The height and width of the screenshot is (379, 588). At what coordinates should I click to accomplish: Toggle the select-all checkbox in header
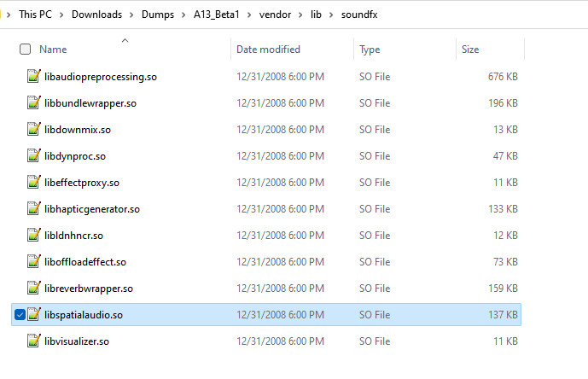pos(25,50)
